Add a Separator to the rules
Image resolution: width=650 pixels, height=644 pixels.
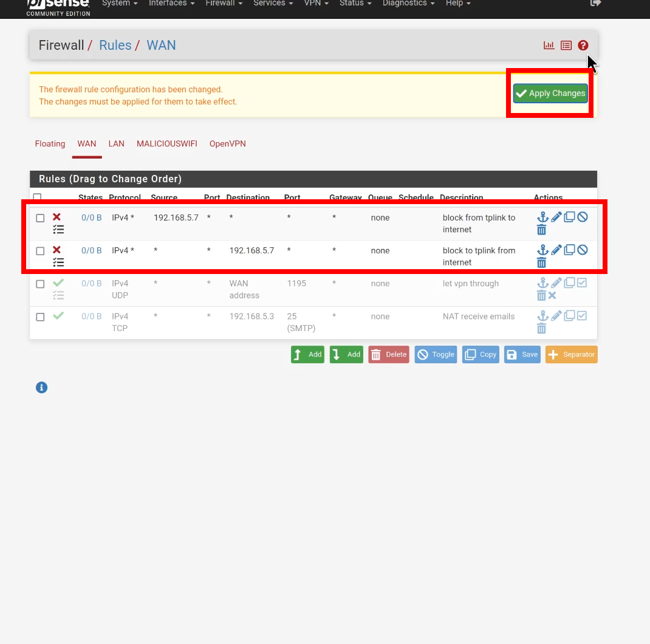[x=571, y=355]
